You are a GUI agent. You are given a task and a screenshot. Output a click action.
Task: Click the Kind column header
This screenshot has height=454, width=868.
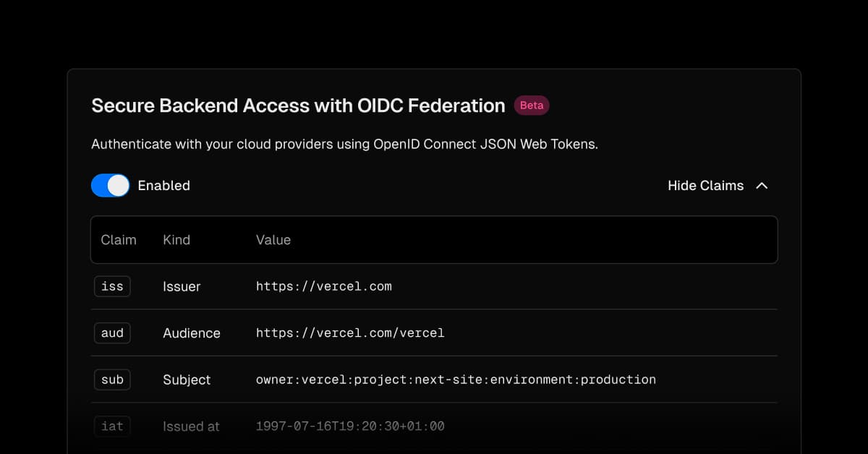(176, 240)
